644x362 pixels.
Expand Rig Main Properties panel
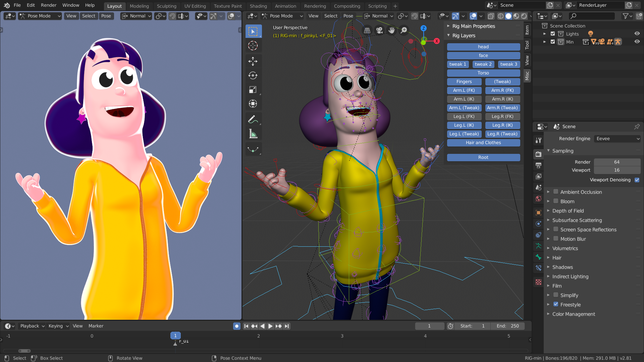(x=473, y=26)
